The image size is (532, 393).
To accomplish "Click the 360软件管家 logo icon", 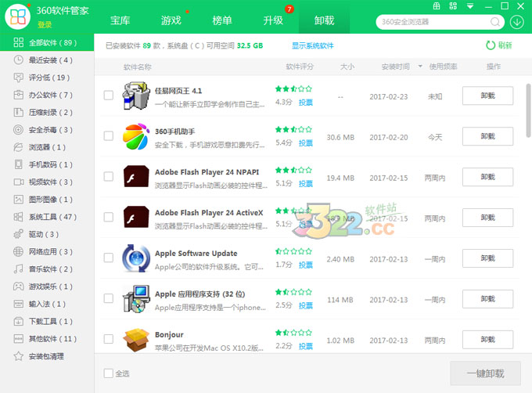I will (x=18, y=16).
